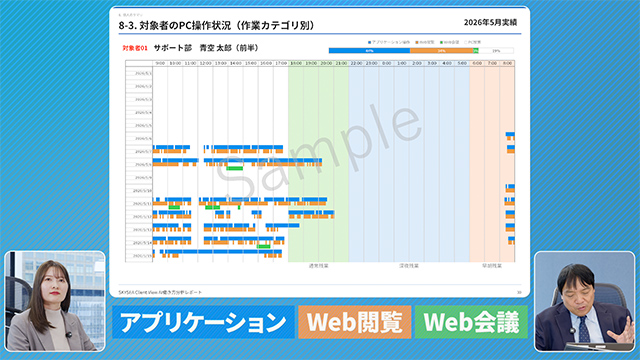Click the white 19% segment of ratio bar

(496, 51)
